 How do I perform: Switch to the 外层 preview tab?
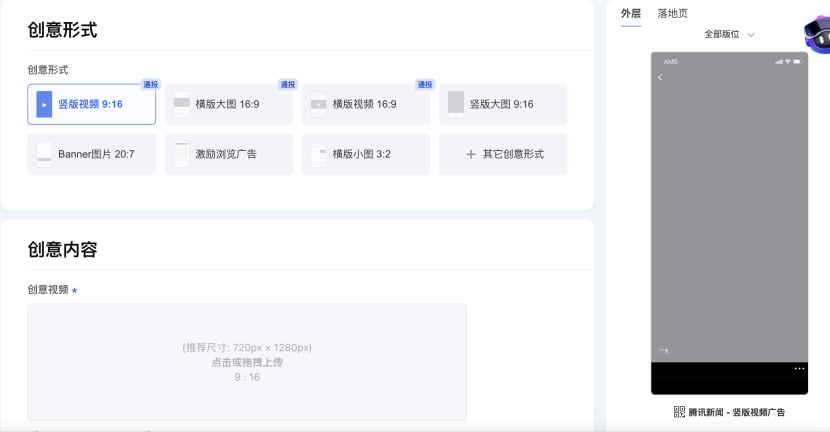click(631, 13)
